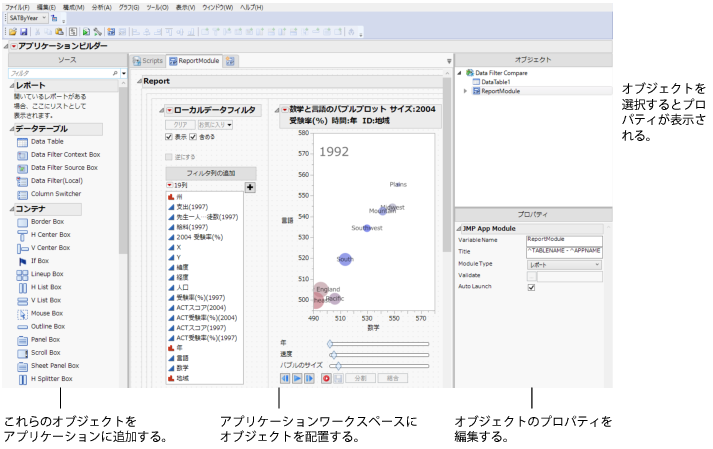Image resolution: width=713 pixels, height=449 pixels.
Task: Open the ヘルプ(H) menu
Action: (x=251, y=8)
